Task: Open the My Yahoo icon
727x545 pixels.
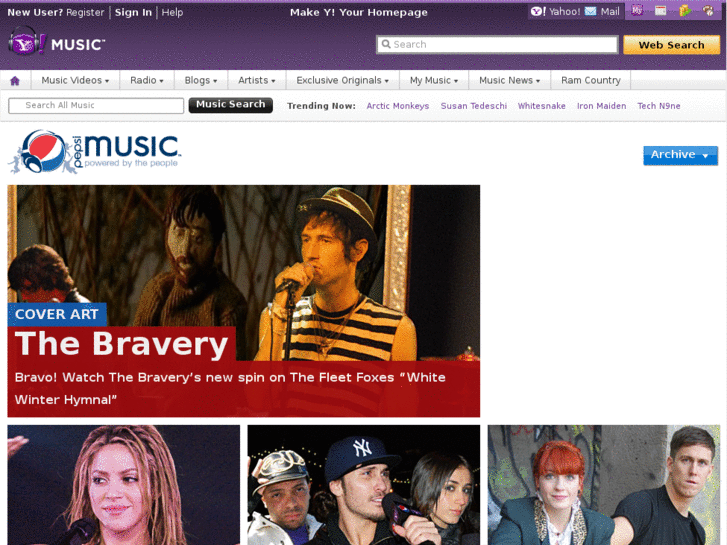Action: (x=637, y=11)
